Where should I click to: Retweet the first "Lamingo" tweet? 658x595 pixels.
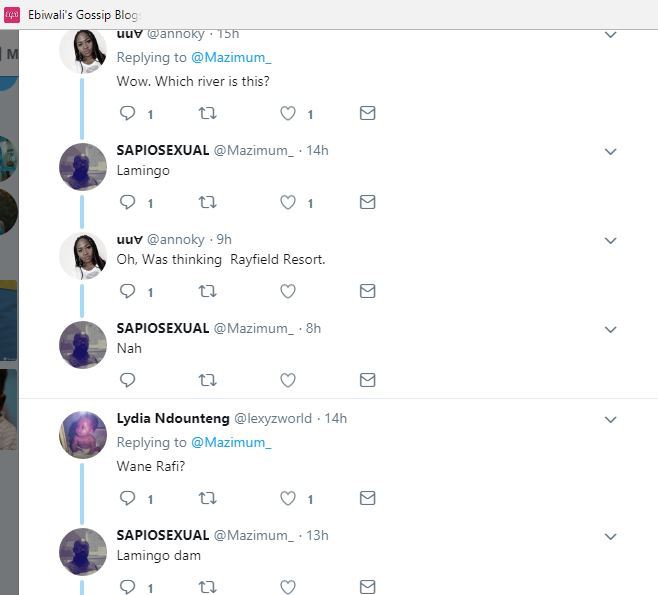[208, 203]
